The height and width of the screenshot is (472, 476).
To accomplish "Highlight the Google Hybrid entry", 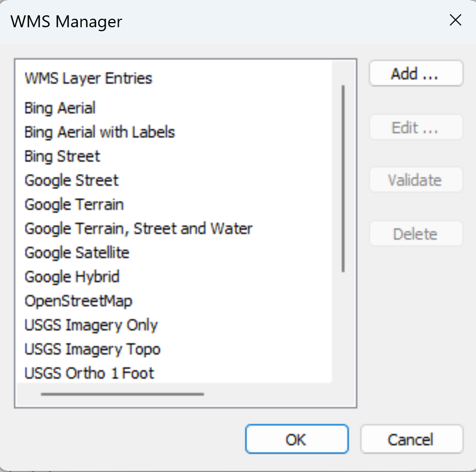I will point(72,277).
